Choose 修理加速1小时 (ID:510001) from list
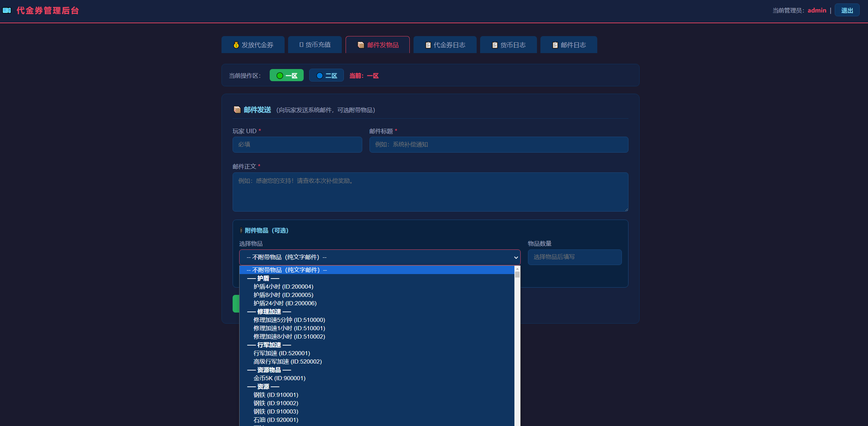Image resolution: width=868 pixels, height=426 pixels. pos(289,328)
